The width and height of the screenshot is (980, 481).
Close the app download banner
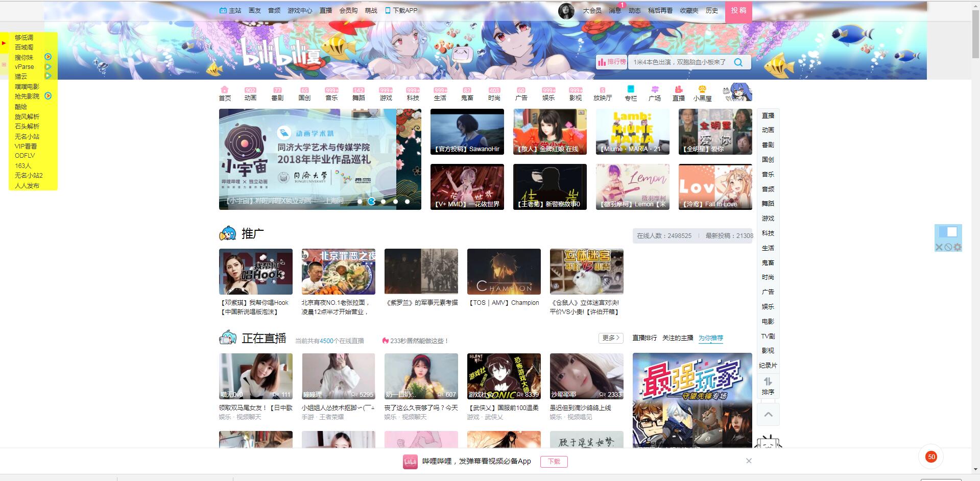coord(749,461)
